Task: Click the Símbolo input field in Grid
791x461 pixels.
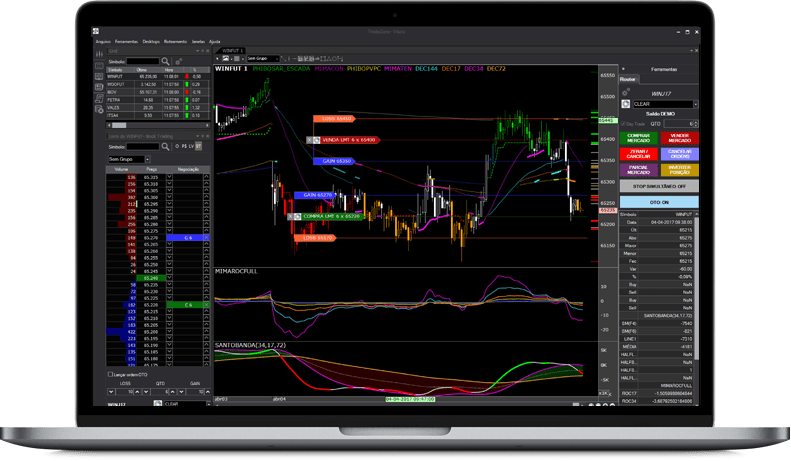Action: point(141,61)
